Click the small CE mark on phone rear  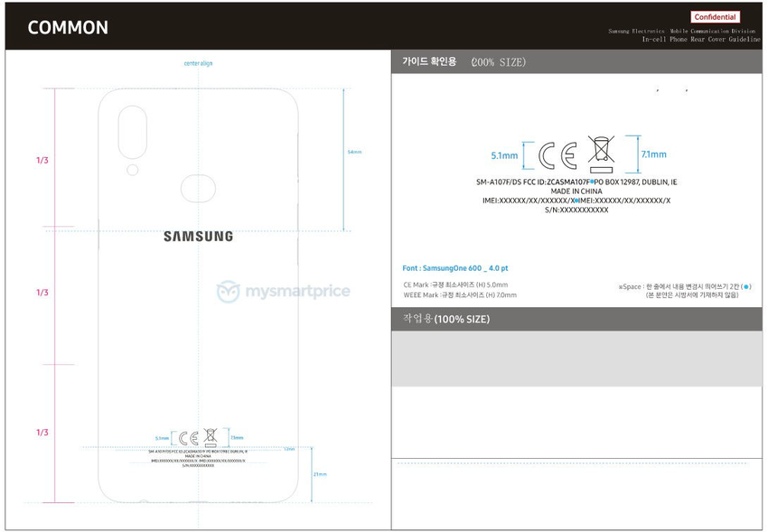coord(188,438)
